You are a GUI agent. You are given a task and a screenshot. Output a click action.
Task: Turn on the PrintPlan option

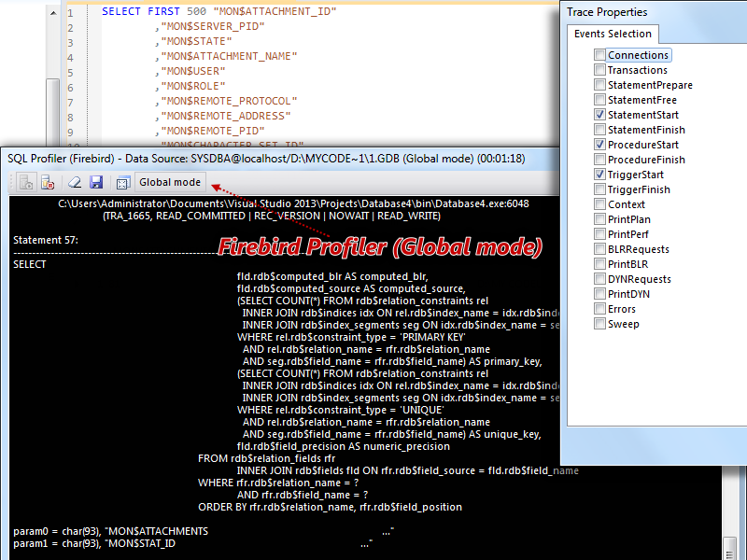[599, 219]
